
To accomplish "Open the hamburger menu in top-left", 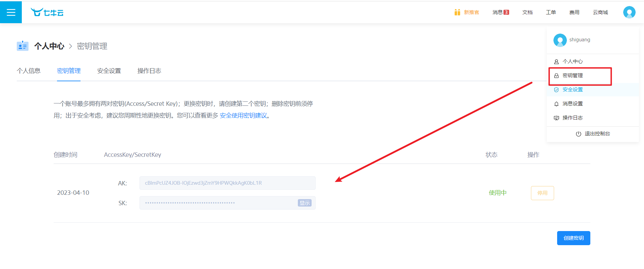I will pyautogui.click(x=11, y=12).
